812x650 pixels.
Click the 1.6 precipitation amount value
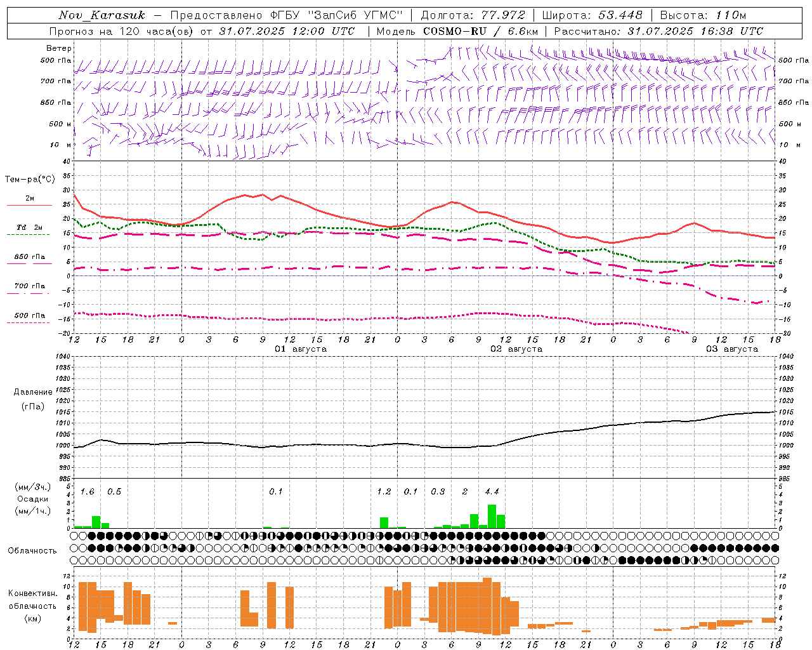click(87, 491)
